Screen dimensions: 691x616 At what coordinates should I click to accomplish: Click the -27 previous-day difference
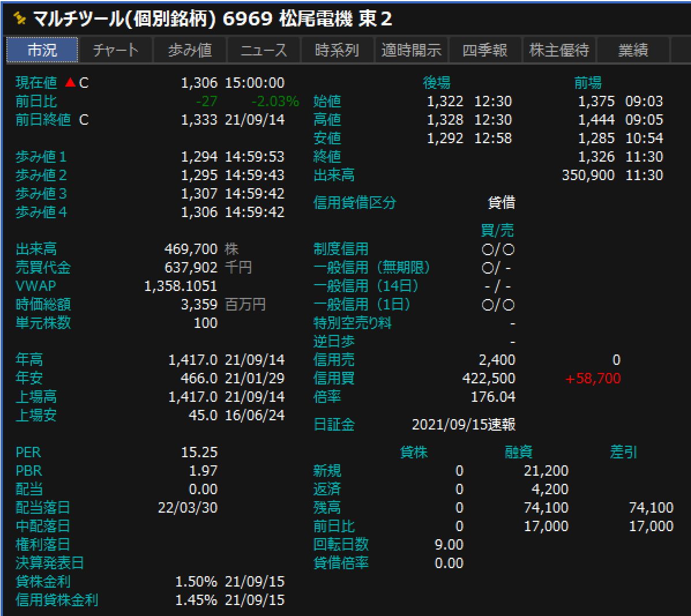pos(206,102)
